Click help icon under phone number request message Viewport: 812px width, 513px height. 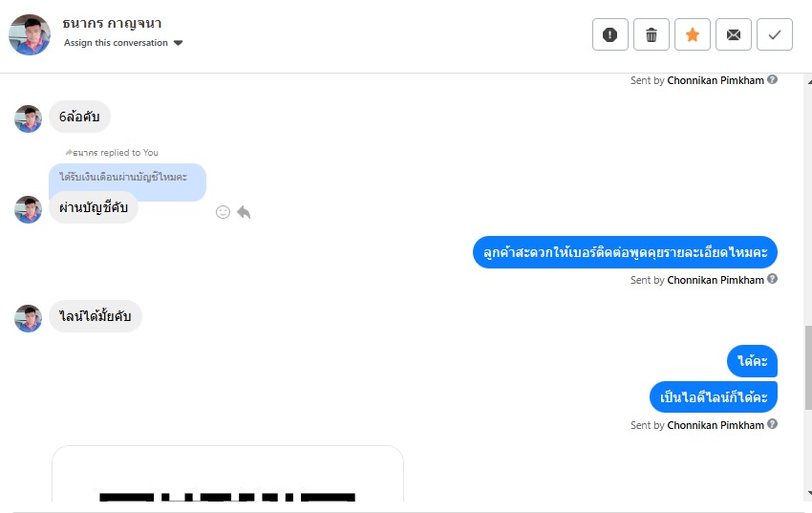tap(772, 279)
